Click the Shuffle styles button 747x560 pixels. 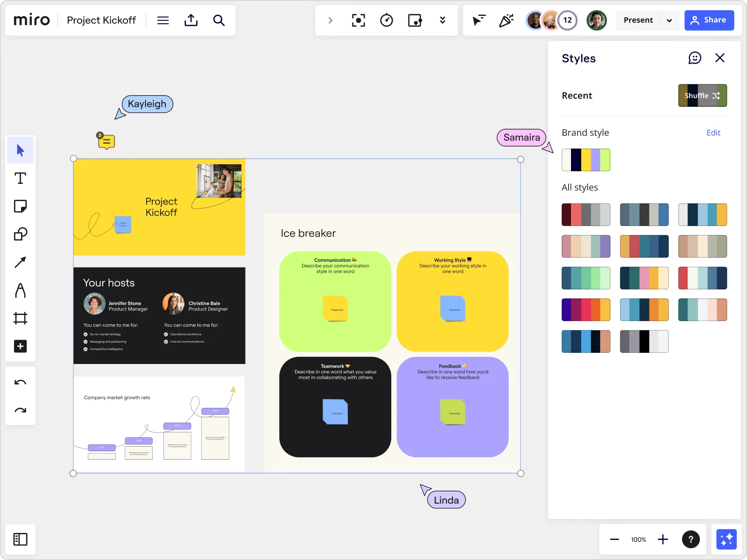point(703,96)
